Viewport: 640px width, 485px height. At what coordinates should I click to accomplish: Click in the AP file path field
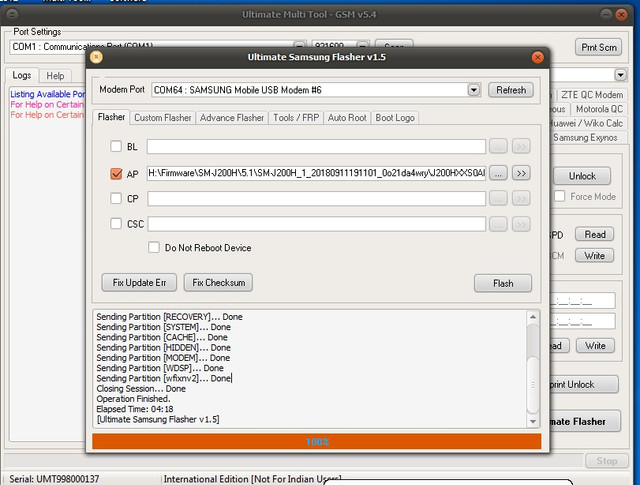[316, 174]
